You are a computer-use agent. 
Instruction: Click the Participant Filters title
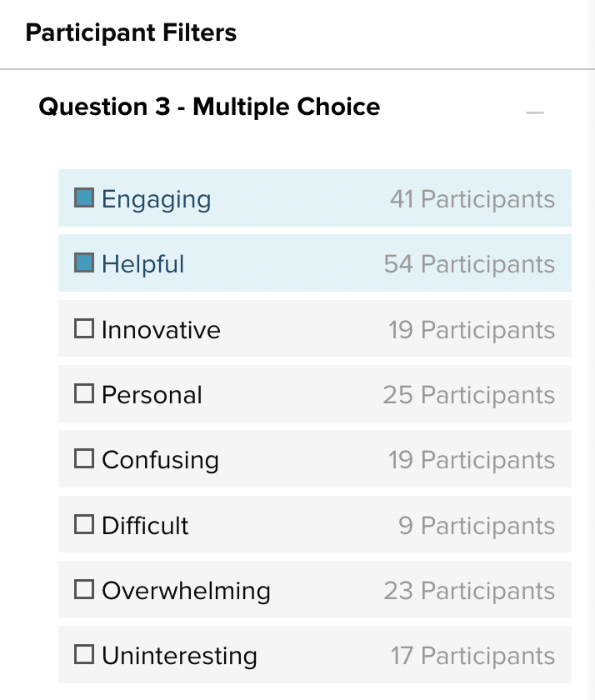(131, 33)
